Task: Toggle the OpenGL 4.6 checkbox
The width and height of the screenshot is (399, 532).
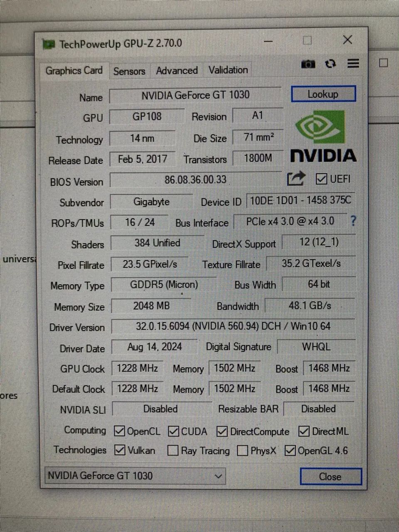Action: (x=290, y=451)
